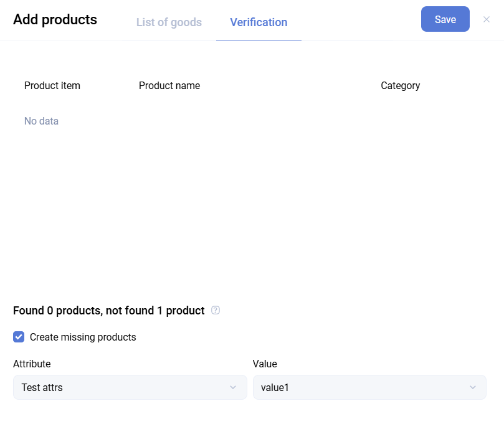This screenshot has height=424, width=504.
Task: Uncheck the Create missing products checkbox
Action: click(x=19, y=337)
